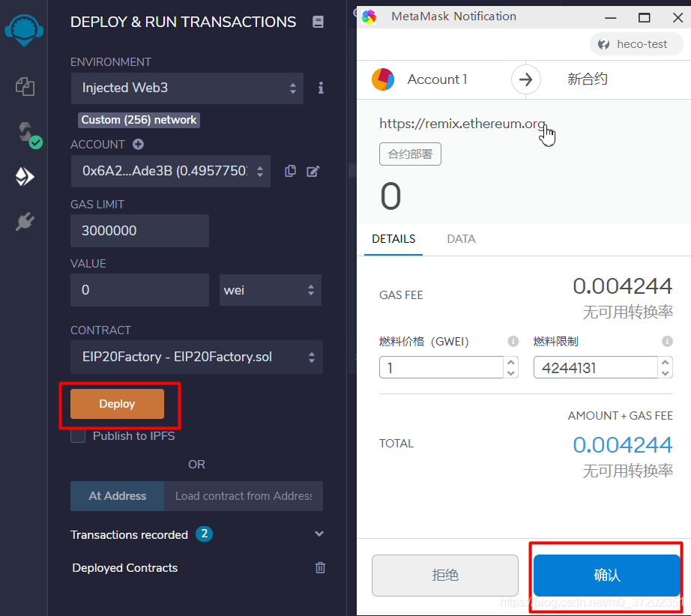
Task: Click the Load contract from Address field
Action: pyautogui.click(x=244, y=495)
